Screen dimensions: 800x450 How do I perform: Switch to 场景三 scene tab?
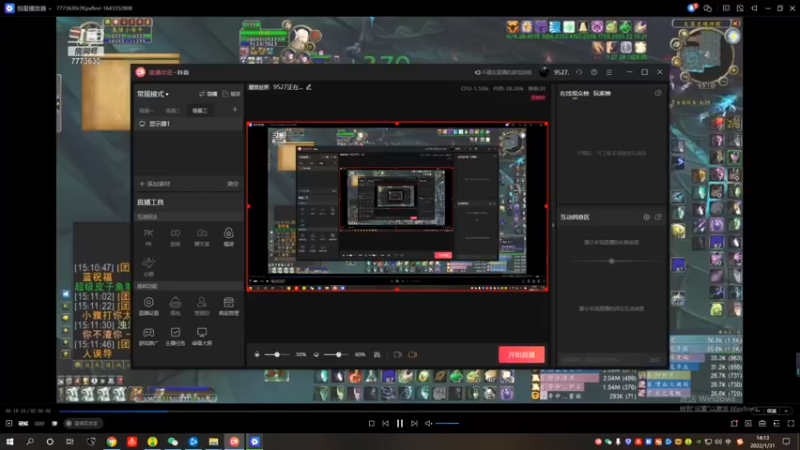pos(199,110)
